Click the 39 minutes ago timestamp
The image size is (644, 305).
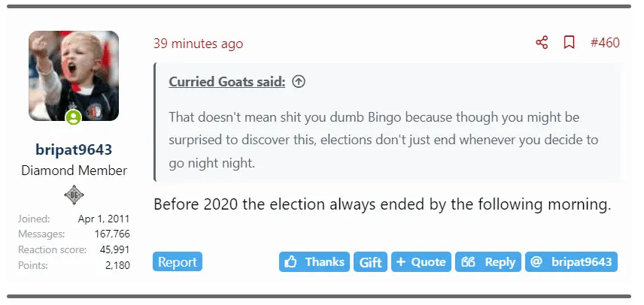coord(198,44)
